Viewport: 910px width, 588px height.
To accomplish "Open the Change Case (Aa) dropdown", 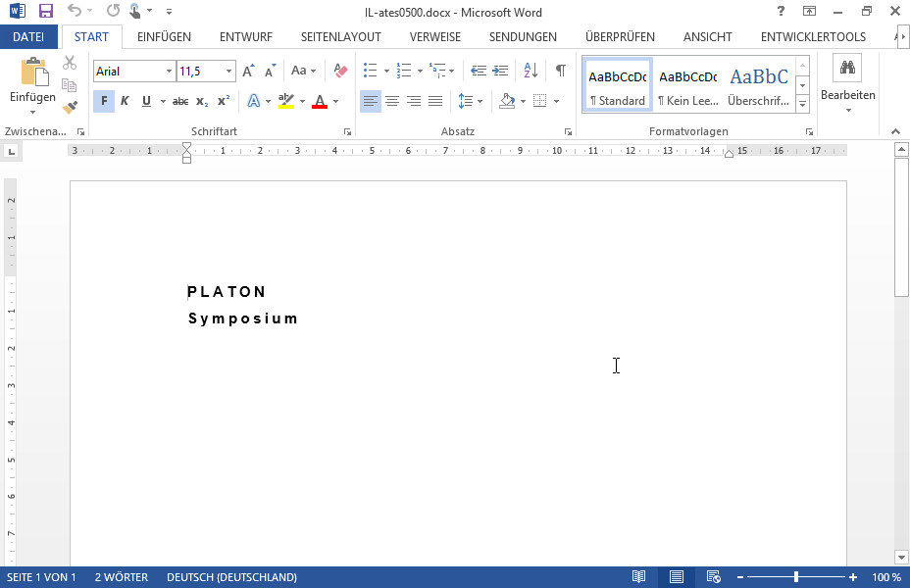I will point(304,71).
